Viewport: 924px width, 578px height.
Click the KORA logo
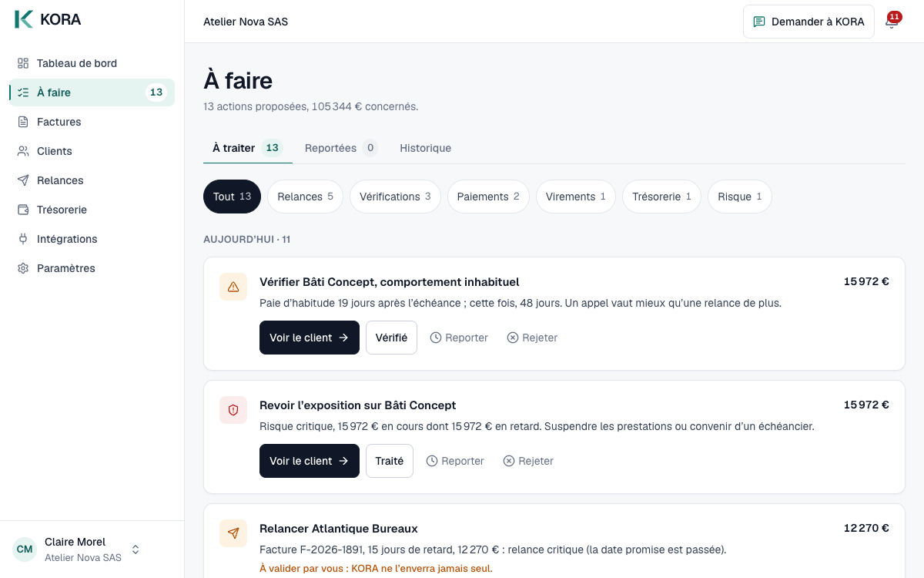tap(48, 19)
